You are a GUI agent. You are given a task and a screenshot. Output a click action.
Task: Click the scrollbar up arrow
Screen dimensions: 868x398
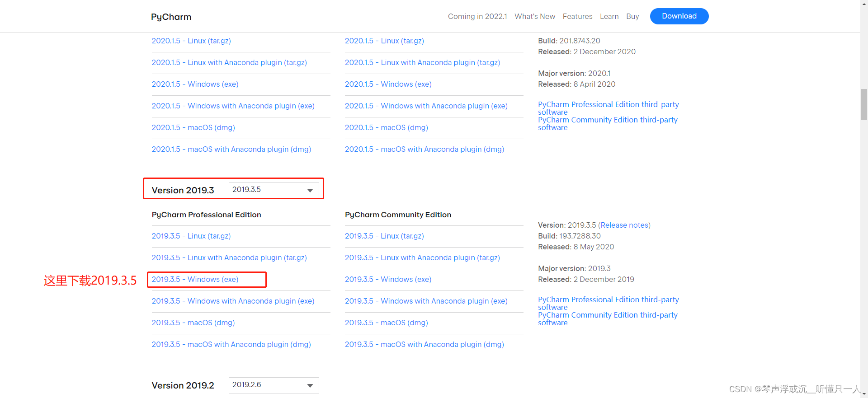(x=864, y=4)
